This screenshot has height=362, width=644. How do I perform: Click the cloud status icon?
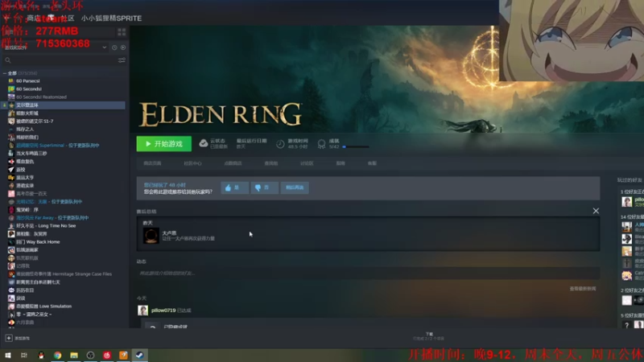(x=204, y=143)
